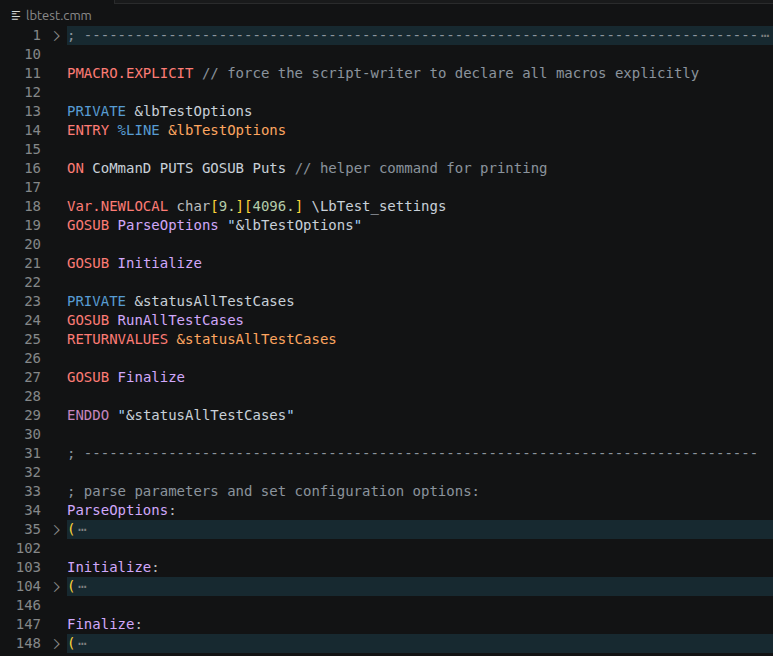This screenshot has height=656, width=773.
Task: Click the collapsed ellipsis on line 35
Action: pyautogui.click(x=82, y=530)
